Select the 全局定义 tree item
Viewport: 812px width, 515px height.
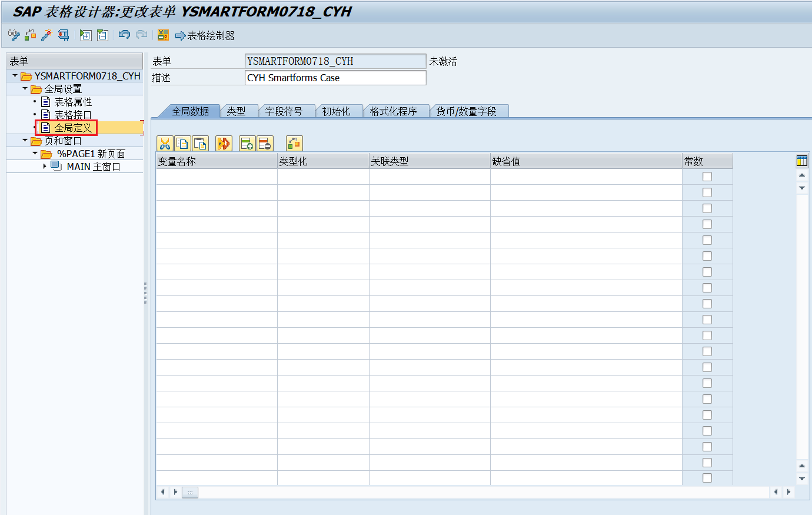[x=73, y=128]
